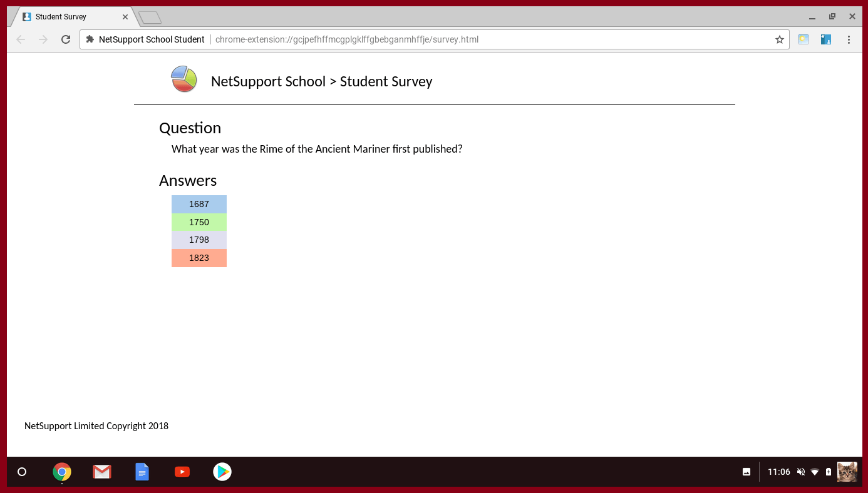Select the 1823 answer option
The image size is (868, 493).
tap(199, 258)
